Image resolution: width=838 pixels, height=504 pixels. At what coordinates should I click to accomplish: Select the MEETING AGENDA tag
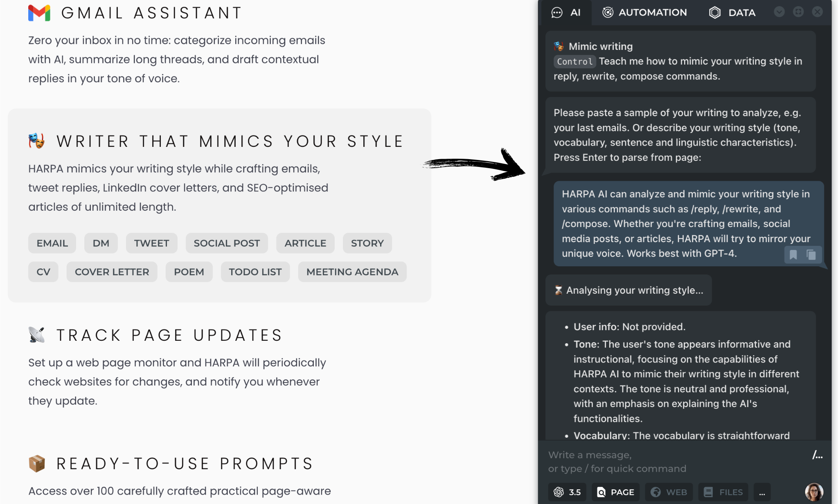point(352,272)
